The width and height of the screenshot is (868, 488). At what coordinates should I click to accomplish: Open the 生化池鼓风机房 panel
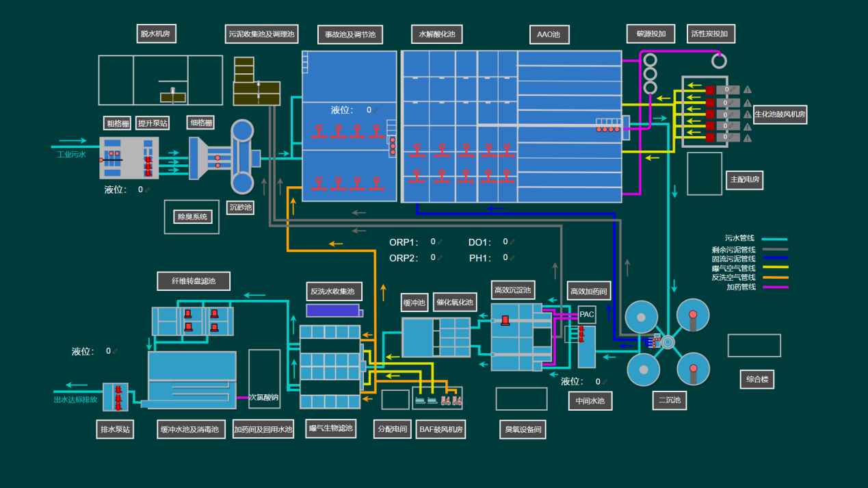tap(780, 114)
